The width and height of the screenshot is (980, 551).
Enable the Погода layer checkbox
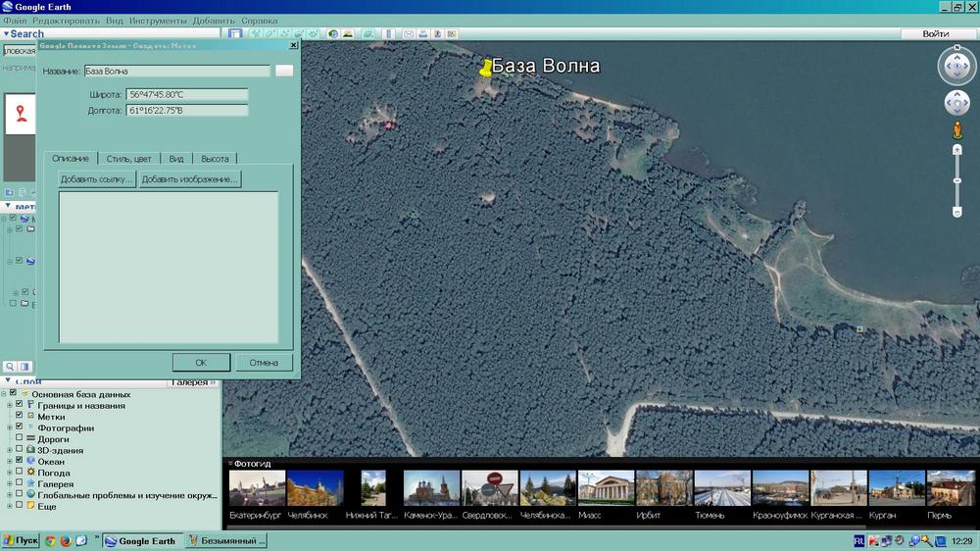point(20,472)
